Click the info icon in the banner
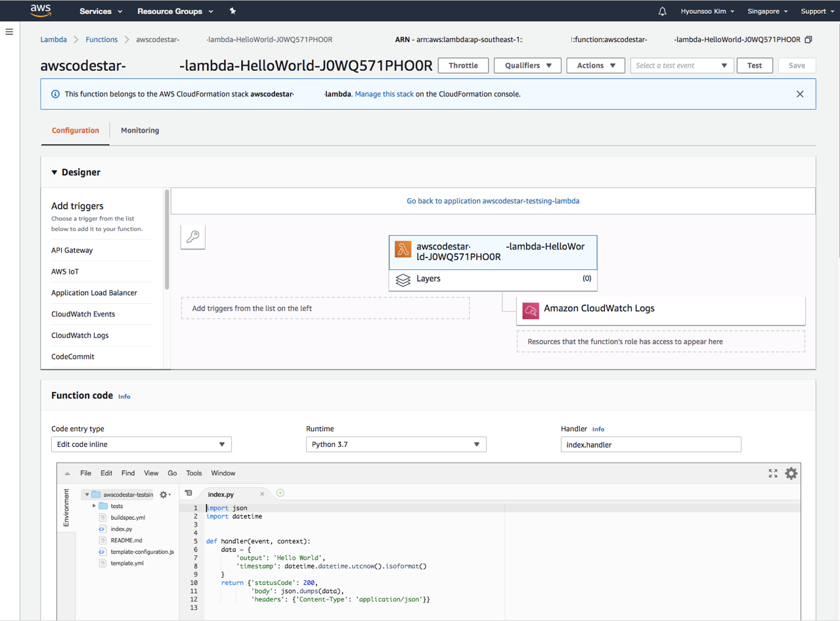The image size is (840, 621). coord(55,94)
